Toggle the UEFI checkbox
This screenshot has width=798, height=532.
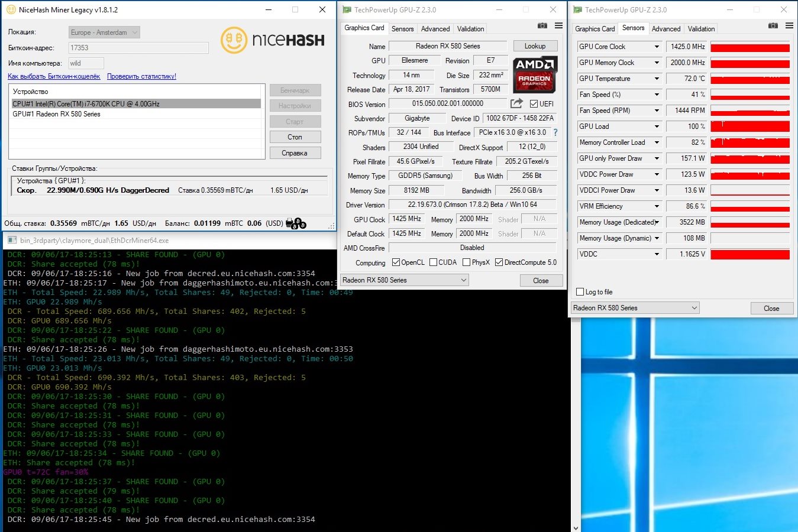534,104
